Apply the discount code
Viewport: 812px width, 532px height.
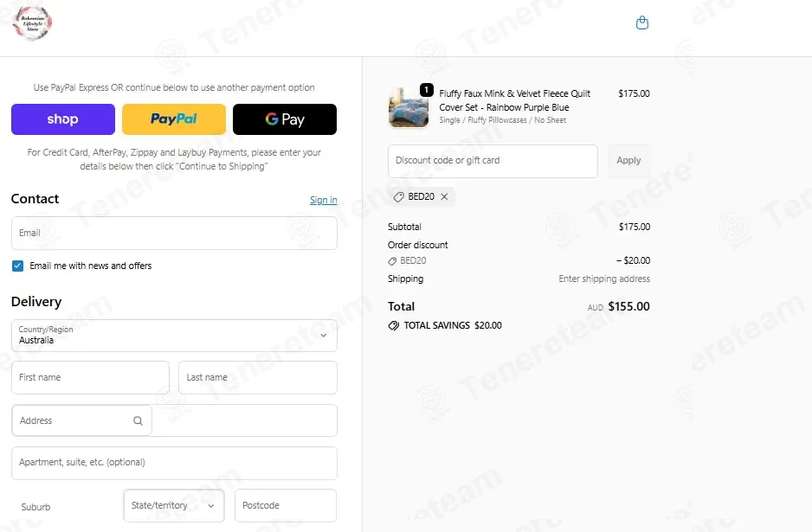click(628, 160)
